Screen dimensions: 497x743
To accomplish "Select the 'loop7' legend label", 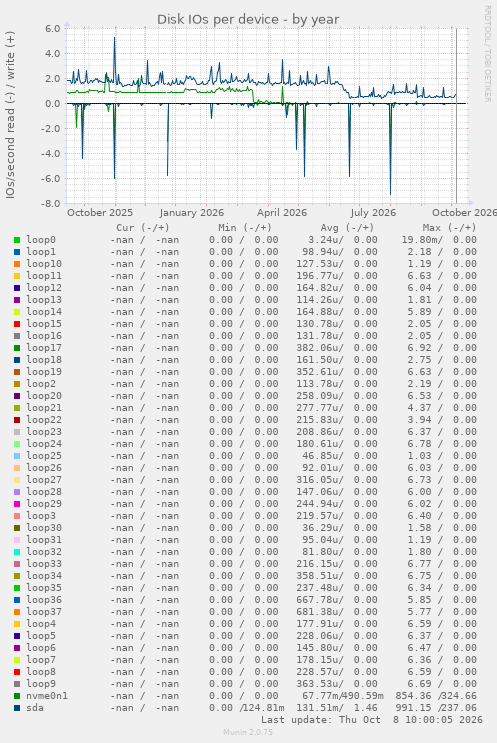I will [41, 660].
